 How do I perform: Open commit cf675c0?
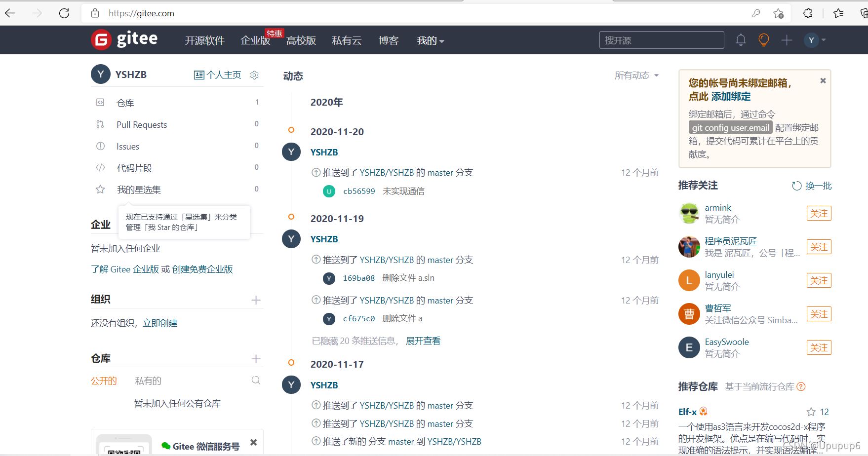[x=359, y=319]
